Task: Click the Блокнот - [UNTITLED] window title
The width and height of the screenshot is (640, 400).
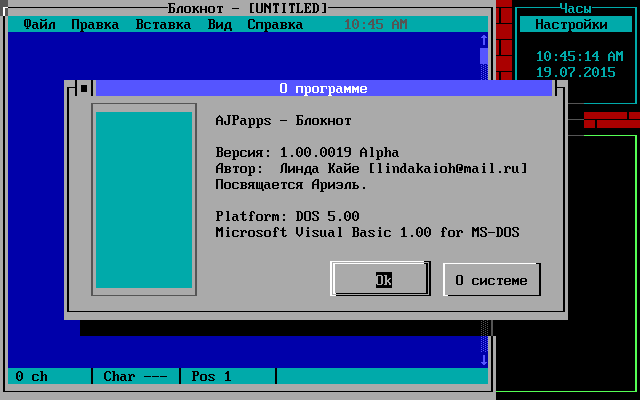Action: click(248, 8)
